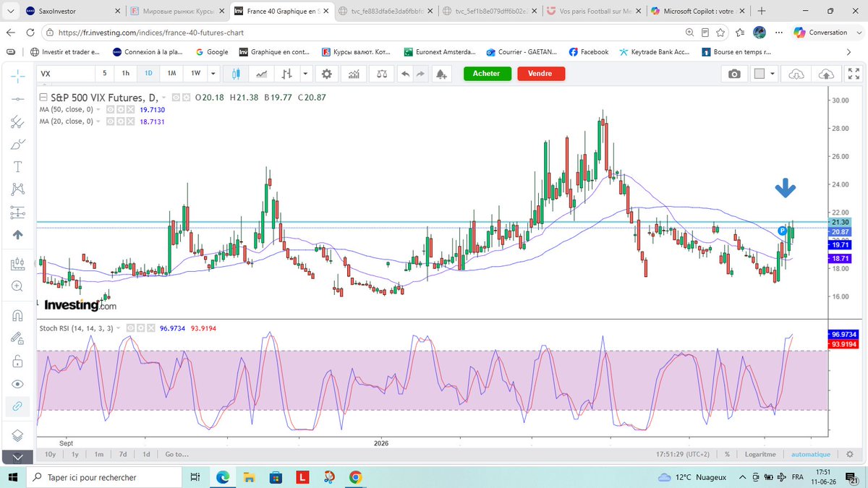This screenshot has width=868, height=488.
Task: Click the red Vendre button
Action: tap(540, 74)
